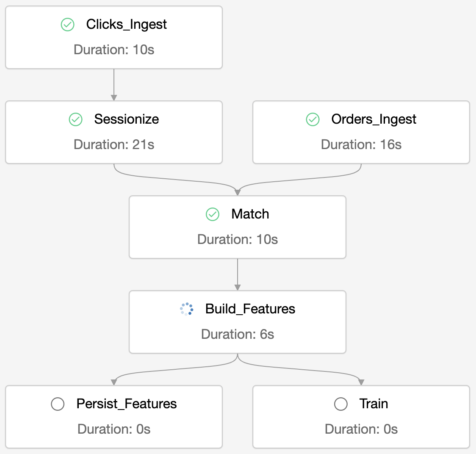
Task: Select the Persist_Features node label
Action: pyautogui.click(x=126, y=404)
